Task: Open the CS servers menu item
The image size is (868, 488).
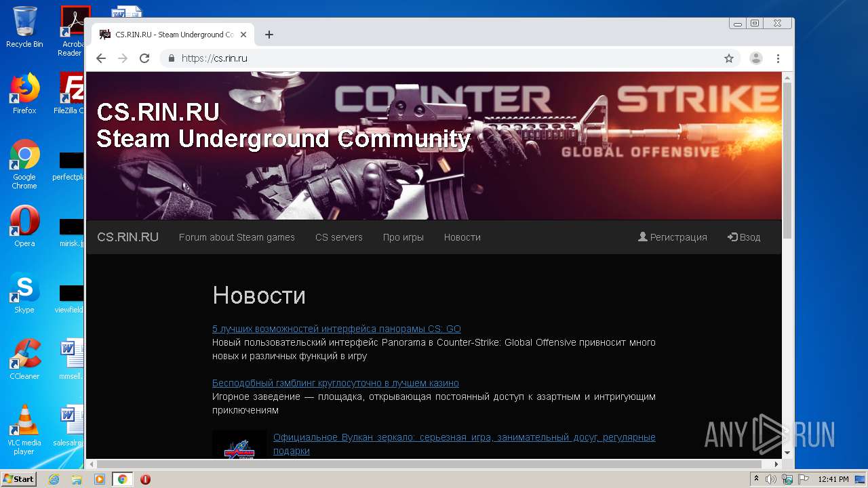Action: click(339, 237)
